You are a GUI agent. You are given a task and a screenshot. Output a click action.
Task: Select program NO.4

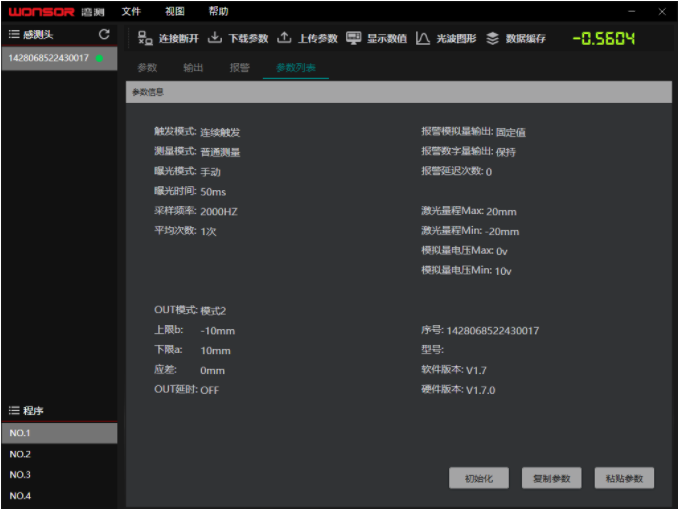[59, 496]
